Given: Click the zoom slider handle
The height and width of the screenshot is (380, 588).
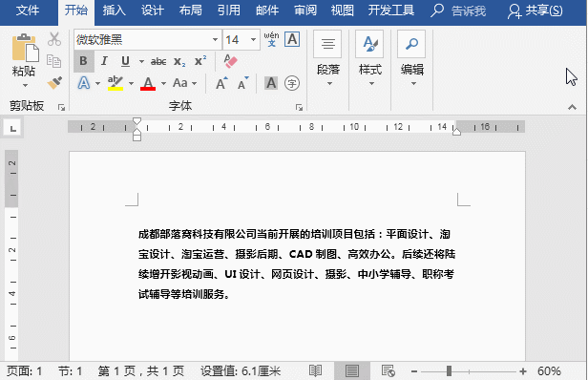Looking at the screenshot, I should coord(449,371).
